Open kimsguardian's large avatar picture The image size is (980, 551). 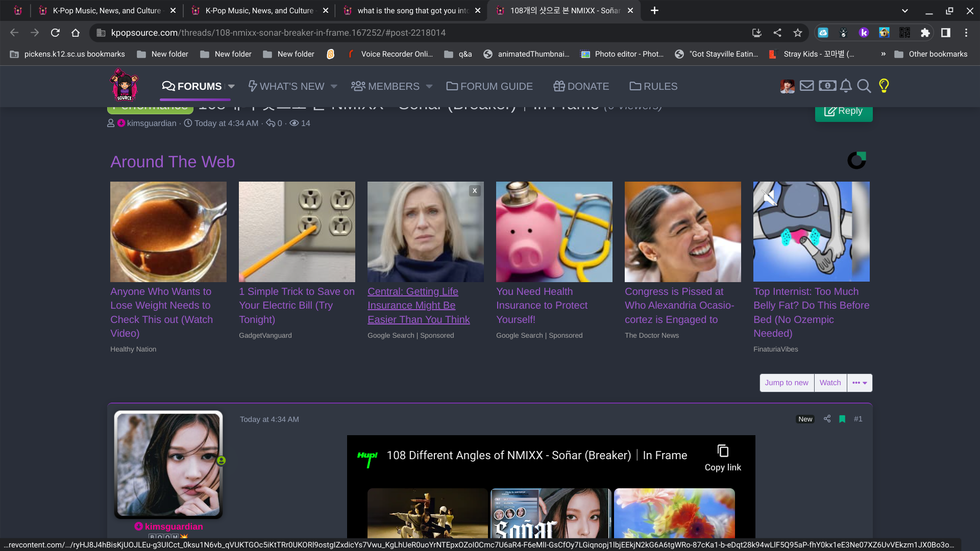tap(168, 464)
